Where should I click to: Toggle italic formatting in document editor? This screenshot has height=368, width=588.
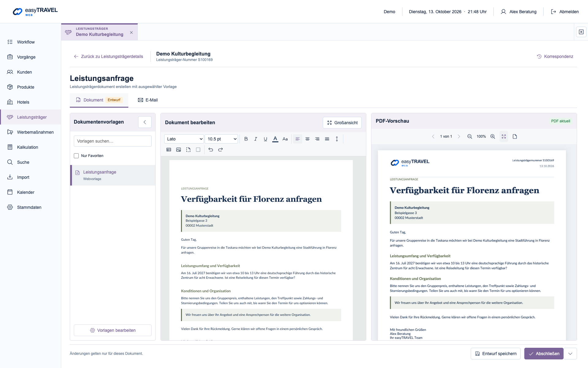click(256, 139)
